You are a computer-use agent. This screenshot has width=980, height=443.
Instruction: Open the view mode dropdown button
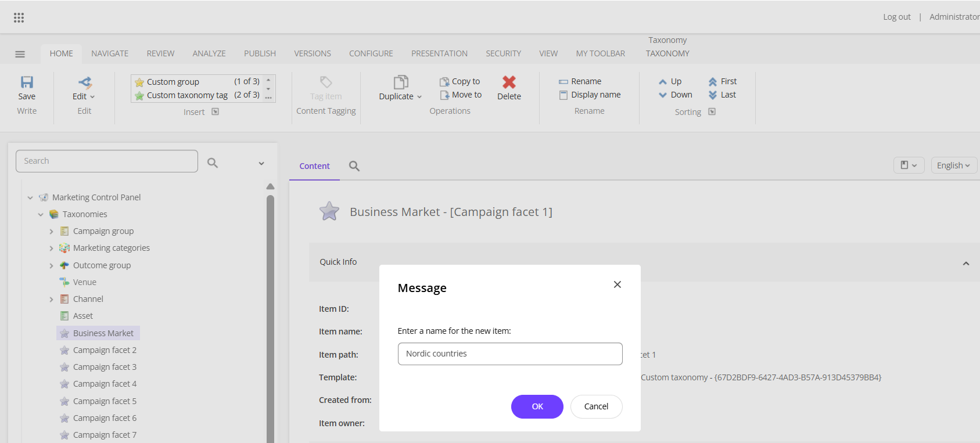pos(909,165)
